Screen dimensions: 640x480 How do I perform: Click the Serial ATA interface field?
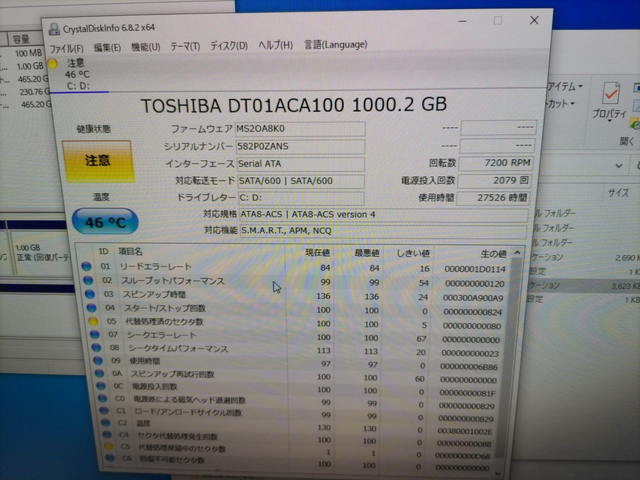(301, 164)
